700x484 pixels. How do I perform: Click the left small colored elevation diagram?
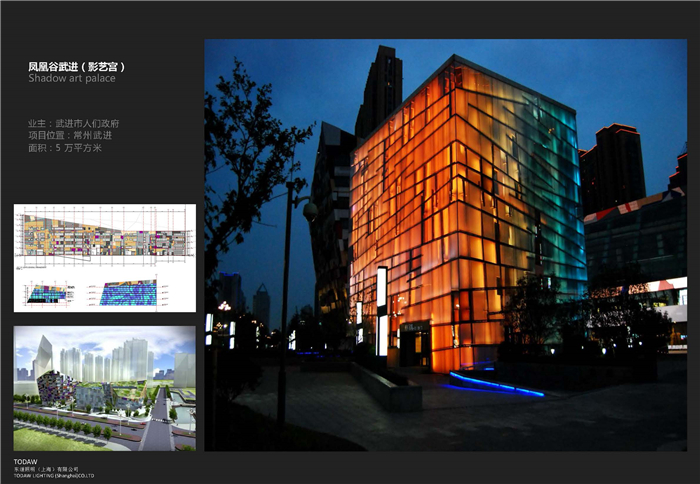(x=46, y=293)
